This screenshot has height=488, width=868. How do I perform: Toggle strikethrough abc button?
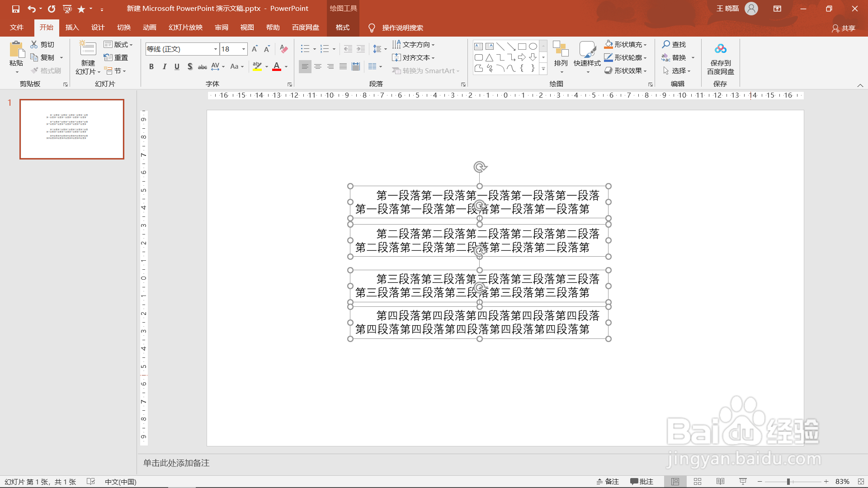point(203,66)
